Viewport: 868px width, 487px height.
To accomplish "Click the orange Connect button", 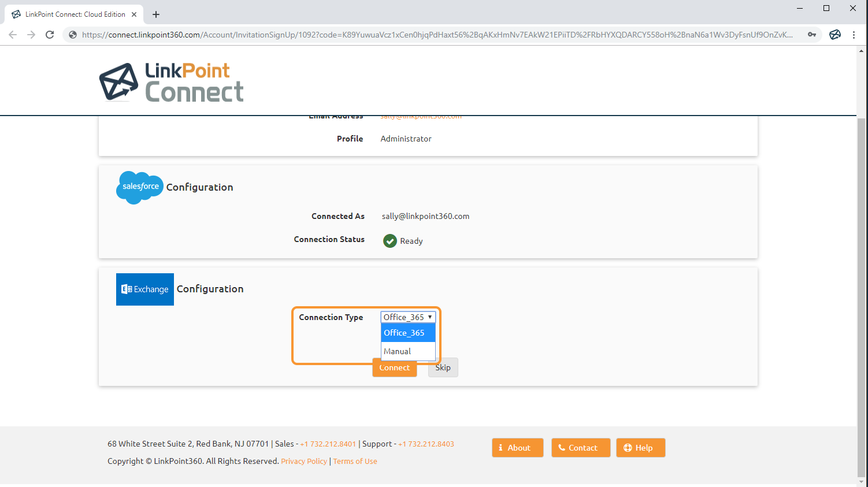I will pos(395,368).
